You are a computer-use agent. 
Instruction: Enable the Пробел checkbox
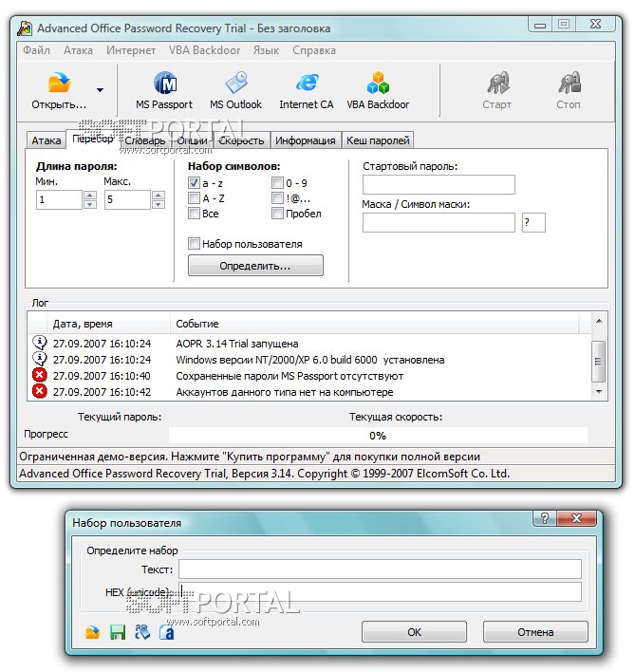click(x=277, y=213)
